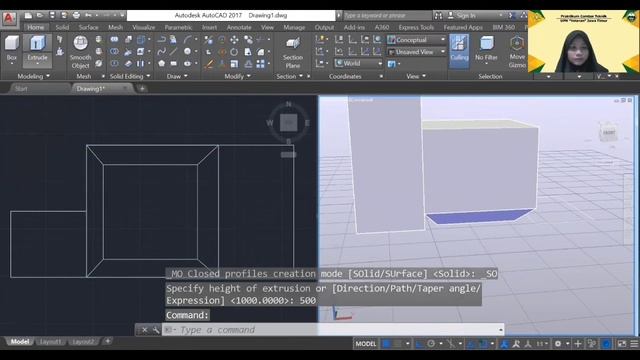Screen dimensions: 640x360
Task: Toggle snap mode in status bar
Action: point(398,344)
